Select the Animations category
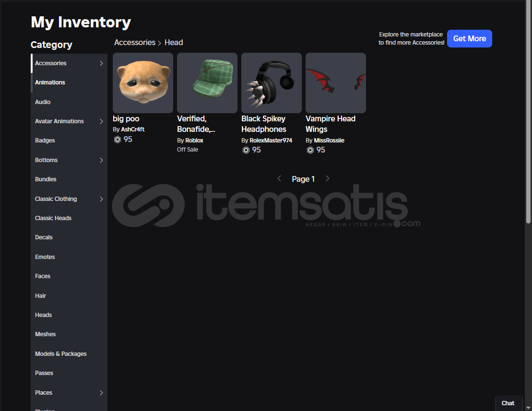The width and height of the screenshot is (532, 411). click(69, 82)
